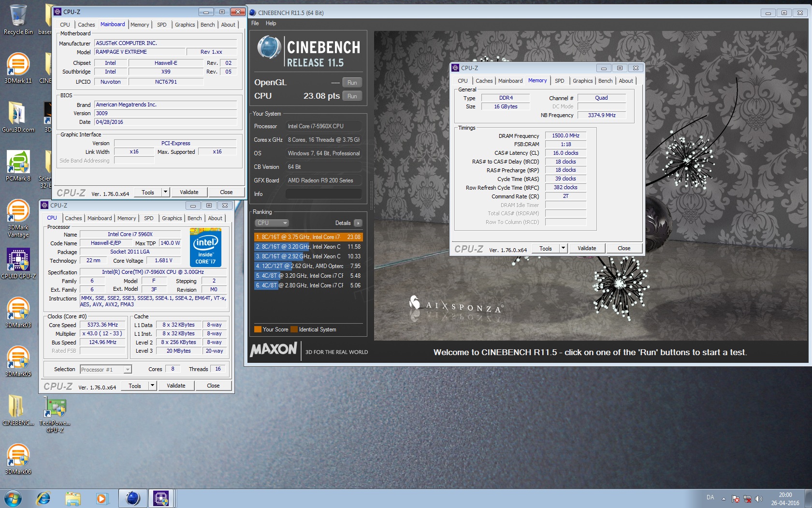
Task: Open Tools dropdown arrow in Memory CPU-Z
Action: pyautogui.click(x=563, y=248)
